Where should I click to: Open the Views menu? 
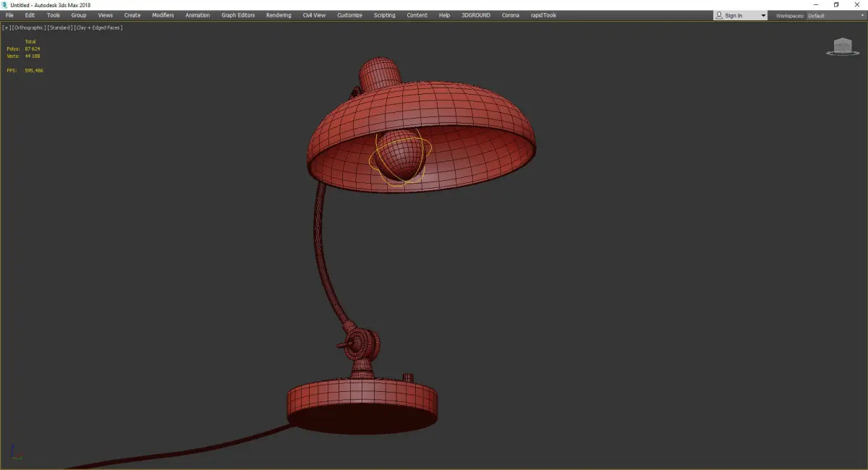point(106,15)
